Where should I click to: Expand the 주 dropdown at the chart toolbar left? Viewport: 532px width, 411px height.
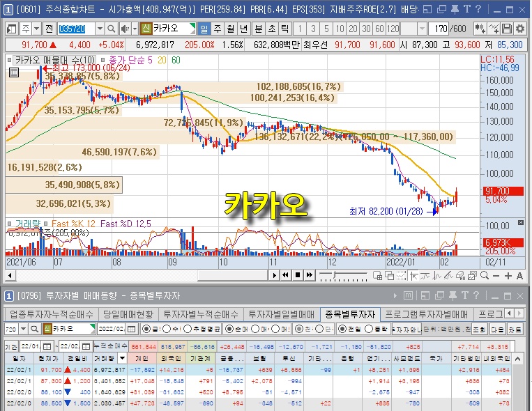[x=37, y=29]
